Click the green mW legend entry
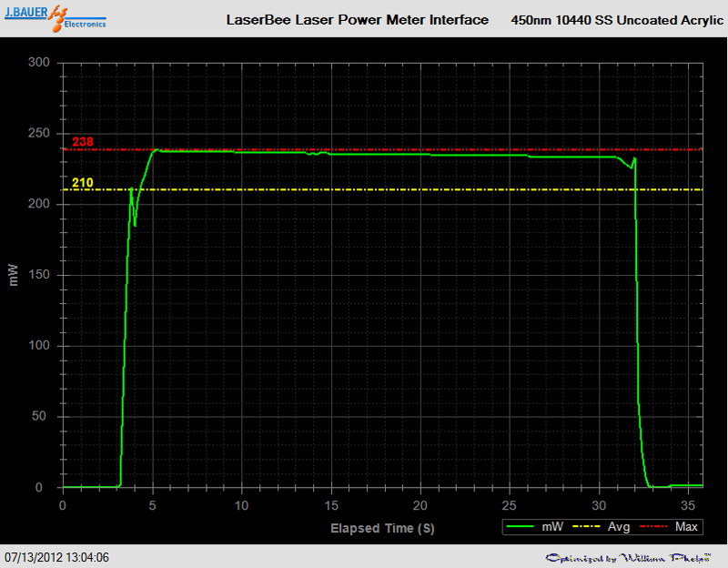 (x=534, y=527)
